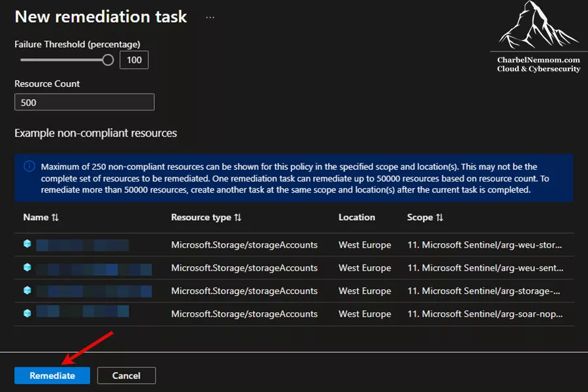Click scope '11. Microsoft Sentinel/arg-weu-stor...'
This screenshot has width=588, height=392.
(x=485, y=245)
